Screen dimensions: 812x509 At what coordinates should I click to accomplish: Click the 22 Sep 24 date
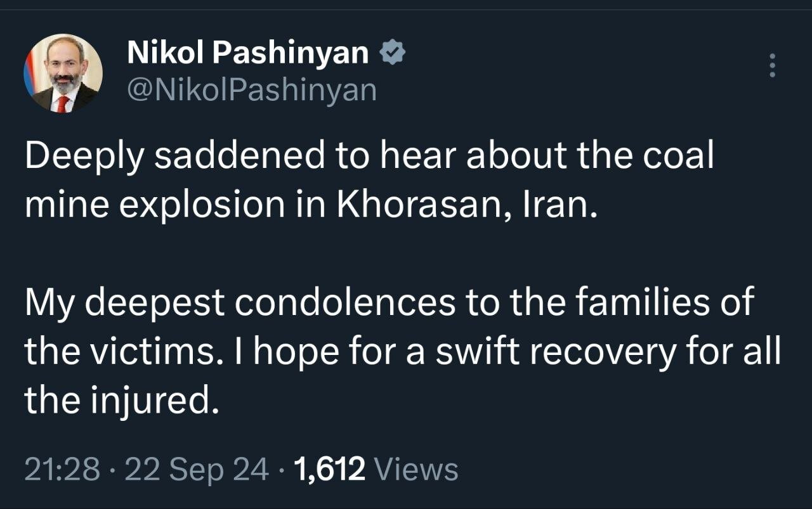(x=196, y=470)
